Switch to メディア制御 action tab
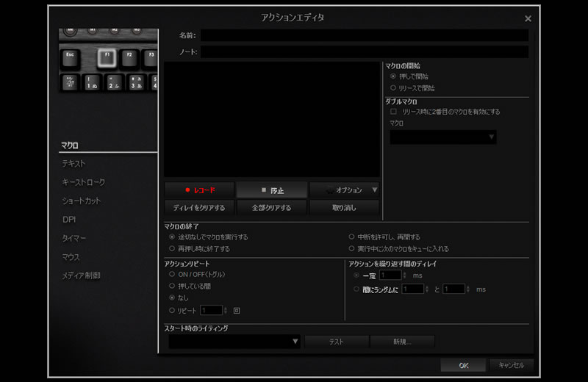588x382 pixels. [x=81, y=276]
